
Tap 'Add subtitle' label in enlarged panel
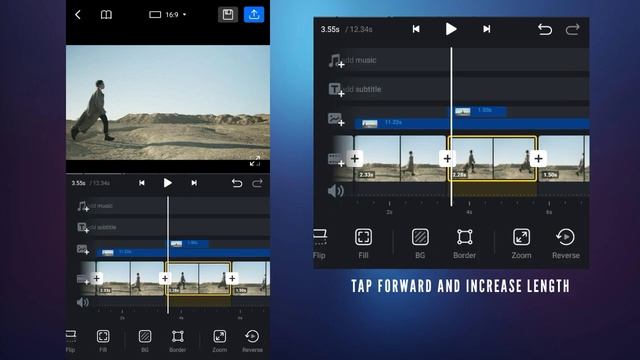coord(362,89)
